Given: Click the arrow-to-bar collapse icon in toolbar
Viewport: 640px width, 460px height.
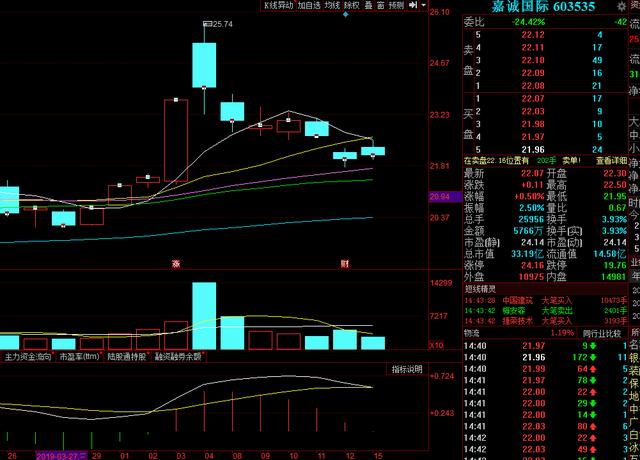Looking at the screenshot, I should (x=413, y=5).
